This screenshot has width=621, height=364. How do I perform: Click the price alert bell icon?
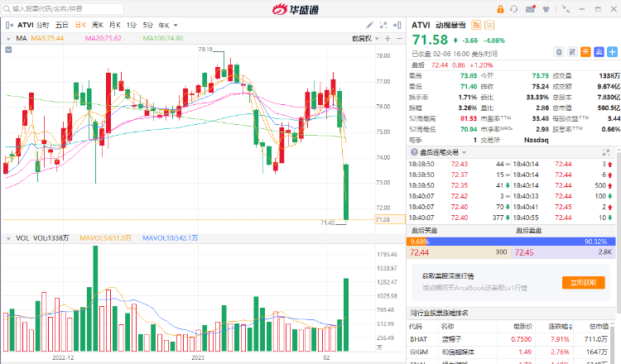coord(559,52)
